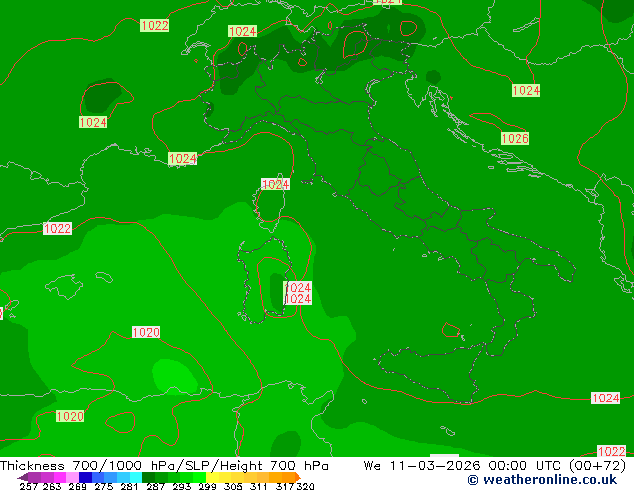Click the legend value 287
The width and height of the screenshot is (634, 490).
pyautogui.click(x=155, y=486)
